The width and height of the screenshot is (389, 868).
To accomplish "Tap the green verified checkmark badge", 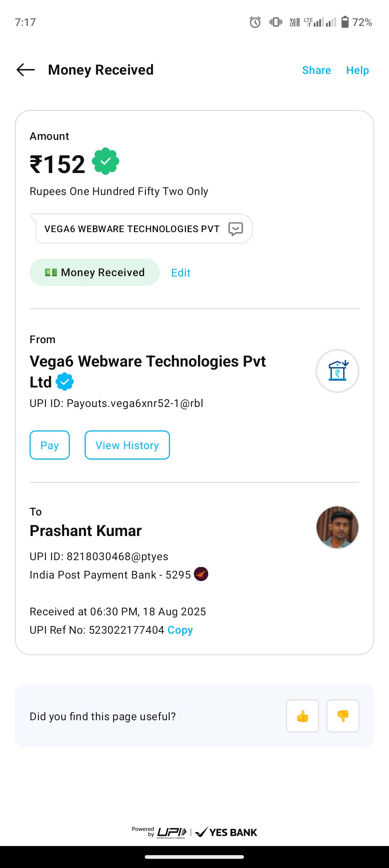I will pos(106,161).
